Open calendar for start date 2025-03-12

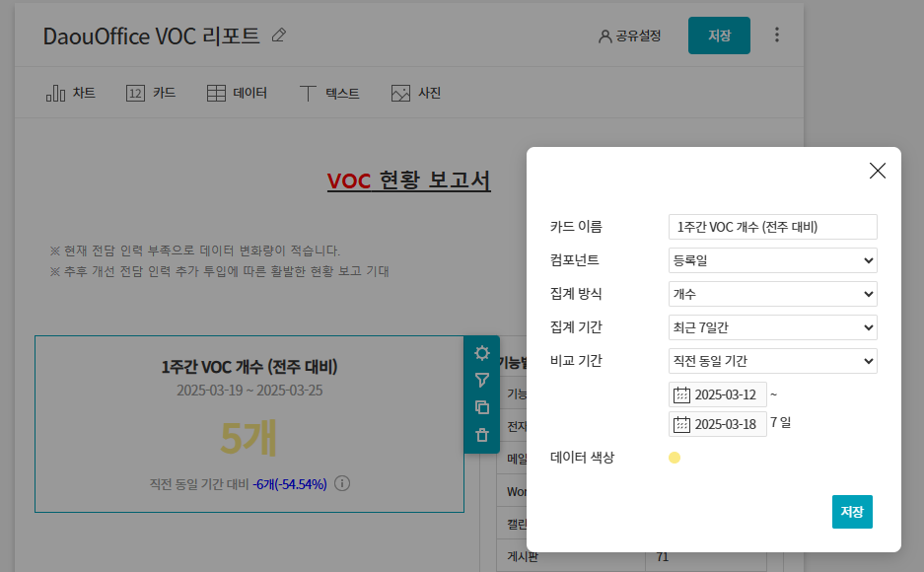tap(681, 394)
